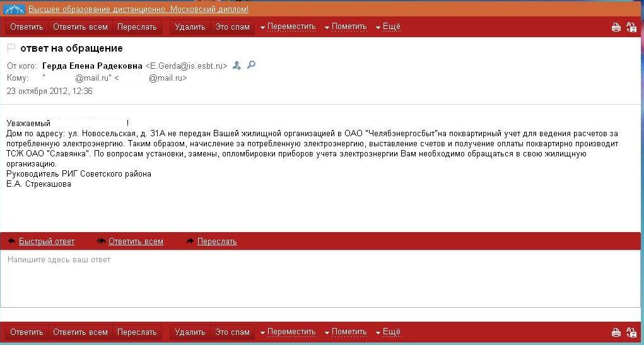
Task: Click sender name Герда Елена Радековна
Action: (93, 66)
